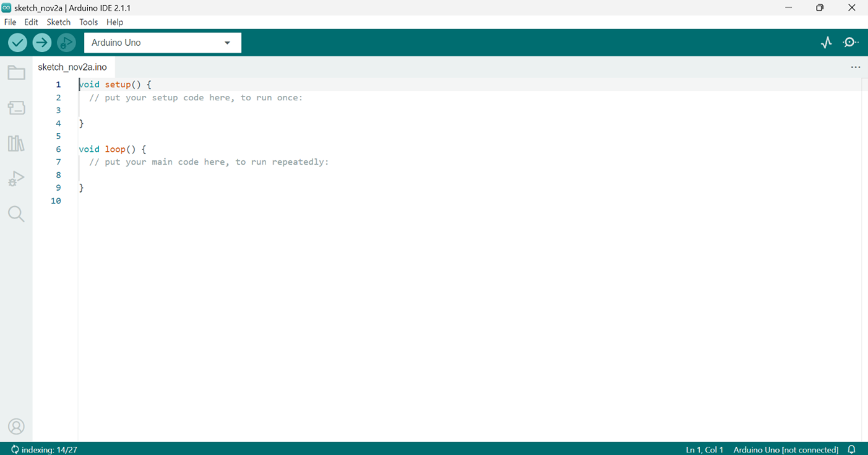868x455 pixels.
Task: Open the user account profile icon
Action: pyautogui.click(x=16, y=426)
